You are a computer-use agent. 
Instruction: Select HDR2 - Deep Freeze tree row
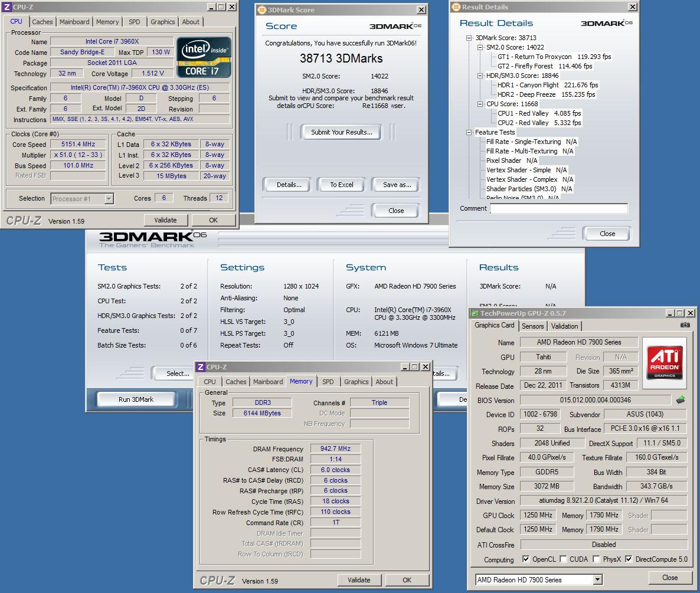point(546,94)
